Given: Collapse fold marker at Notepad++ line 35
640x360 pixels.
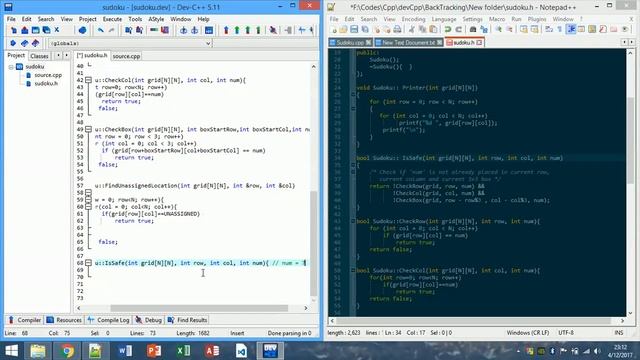Looking at the screenshot, I should point(353,165).
